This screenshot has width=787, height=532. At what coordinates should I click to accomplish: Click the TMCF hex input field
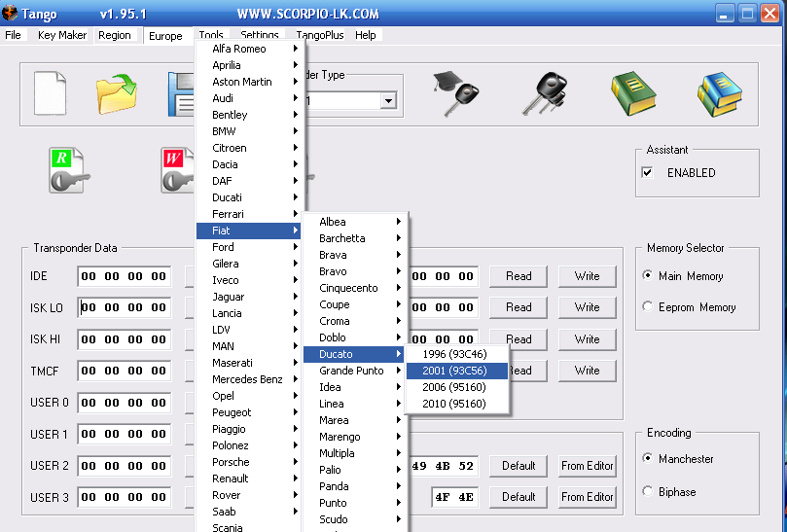point(124,371)
